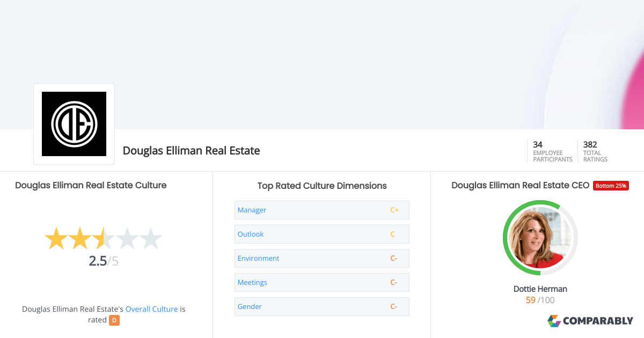Click the 34 Employee Participants stat

552,151
